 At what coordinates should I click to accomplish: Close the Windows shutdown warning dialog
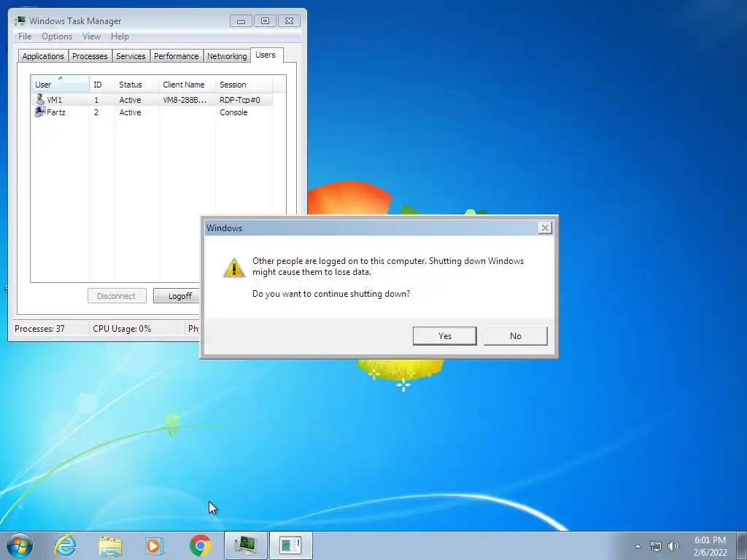coord(545,227)
